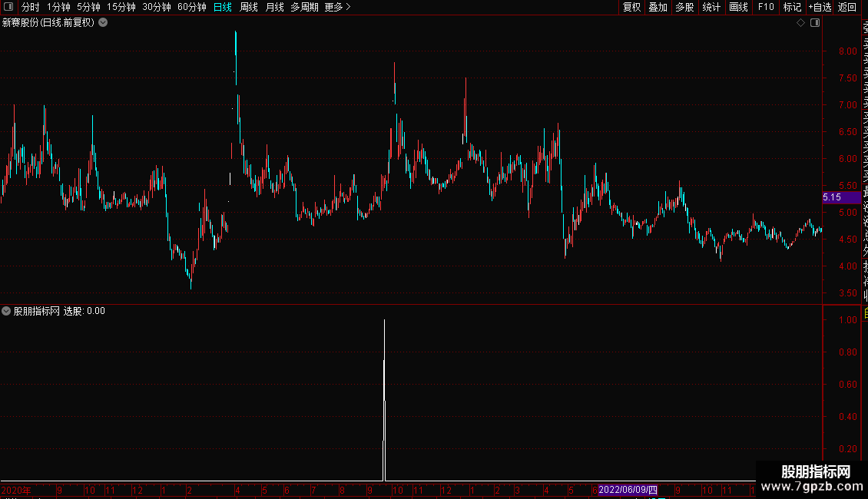Screen dimensions: 868x499
Task: Select the 5分钟 period
Action: point(88,7)
